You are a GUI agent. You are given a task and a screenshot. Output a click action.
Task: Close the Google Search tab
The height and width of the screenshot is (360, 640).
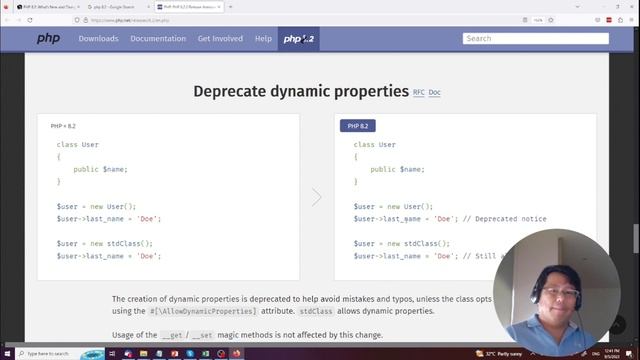click(x=149, y=7)
